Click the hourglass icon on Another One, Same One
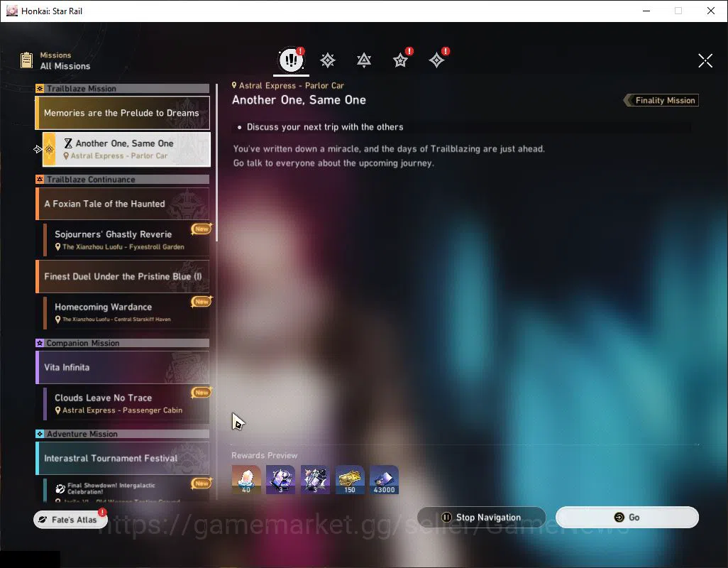 tap(68, 143)
